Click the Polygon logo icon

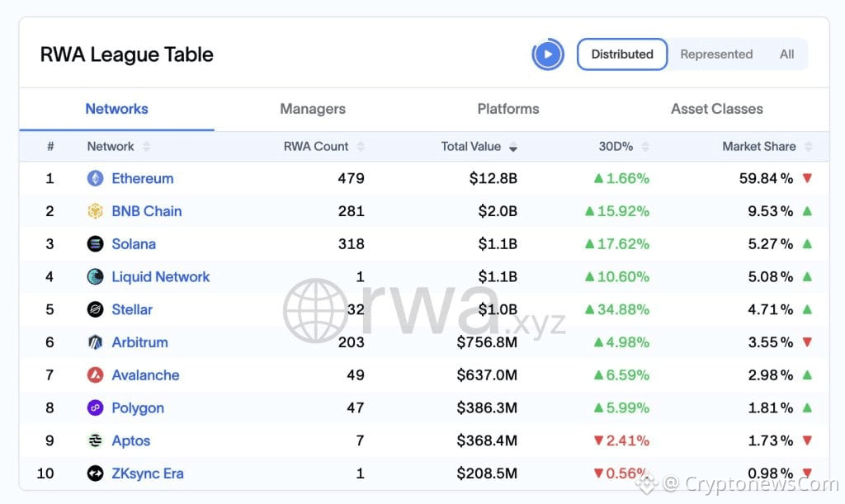(96, 408)
